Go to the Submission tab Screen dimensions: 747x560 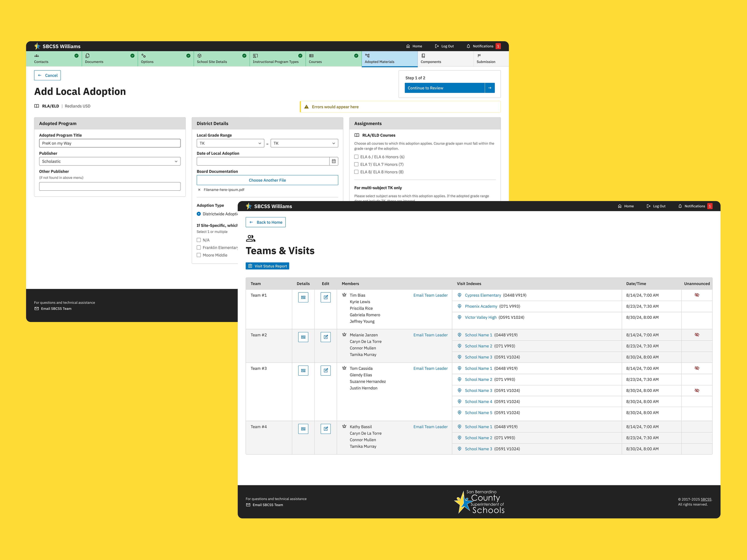point(486,59)
